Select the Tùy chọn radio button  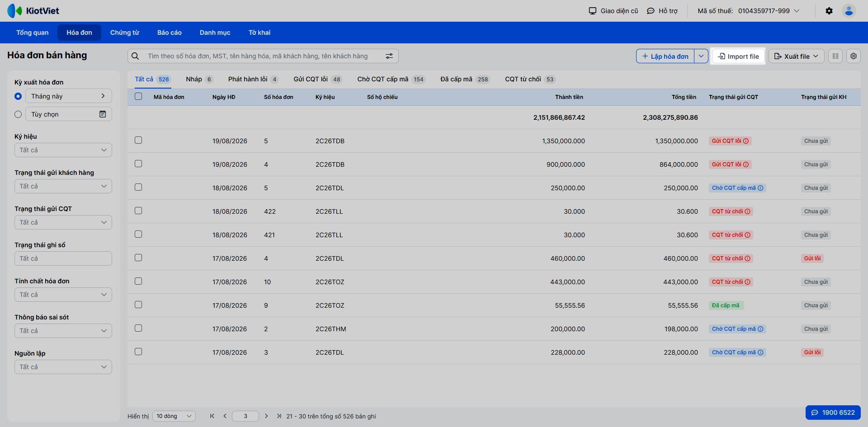[18, 114]
